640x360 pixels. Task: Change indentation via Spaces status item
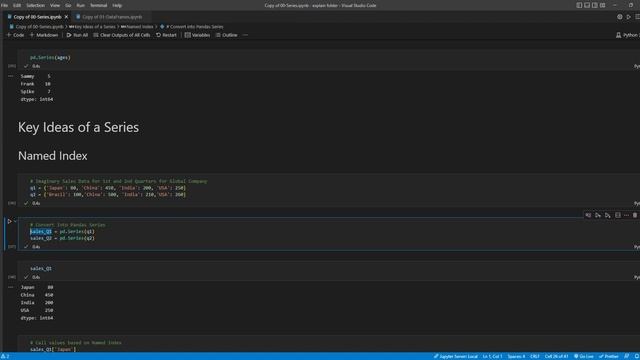click(x=516, y=356)
